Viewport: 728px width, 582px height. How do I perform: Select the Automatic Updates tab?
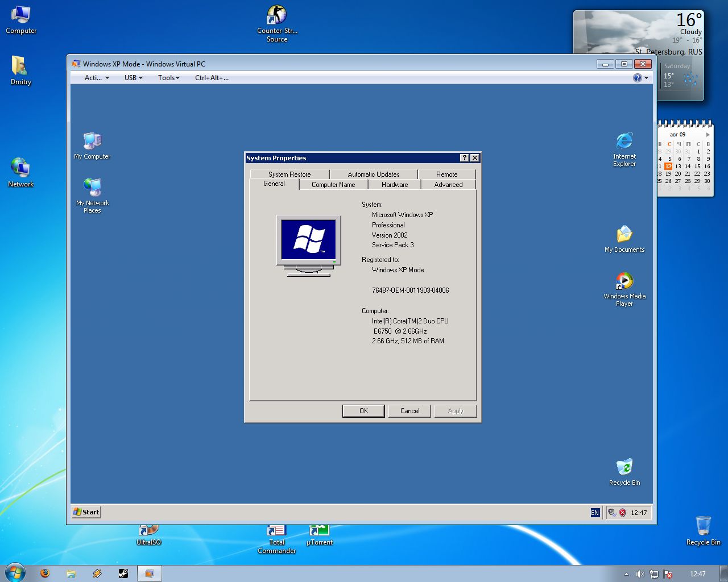(x=374, y=174)
